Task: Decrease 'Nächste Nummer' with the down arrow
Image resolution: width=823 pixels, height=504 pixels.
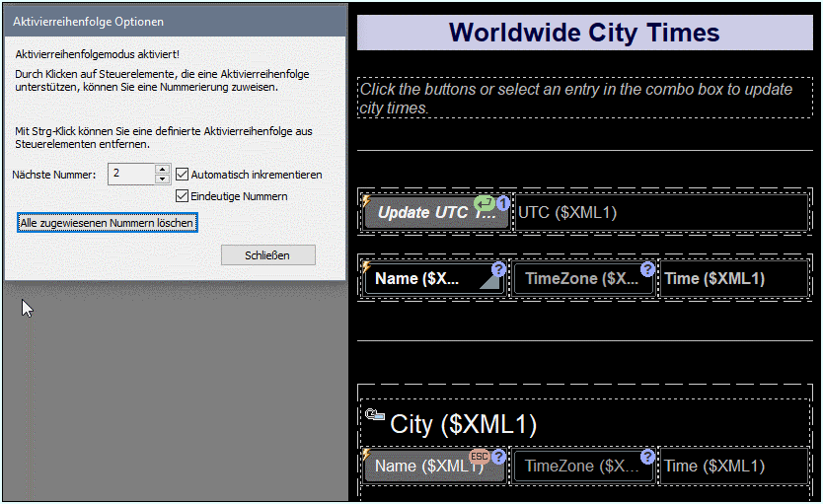Action: coord(163,180)
